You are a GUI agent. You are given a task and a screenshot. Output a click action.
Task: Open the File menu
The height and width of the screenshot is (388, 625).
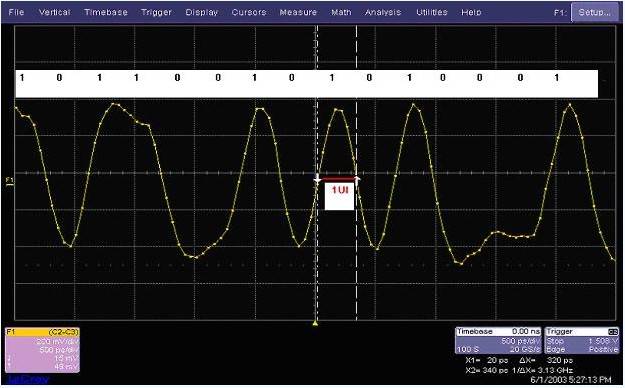click(16, 12)
